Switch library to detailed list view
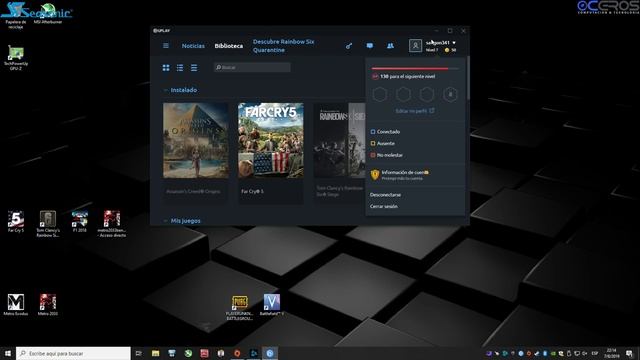The height and width of the screenshot is (360, 640). point(180,68)
